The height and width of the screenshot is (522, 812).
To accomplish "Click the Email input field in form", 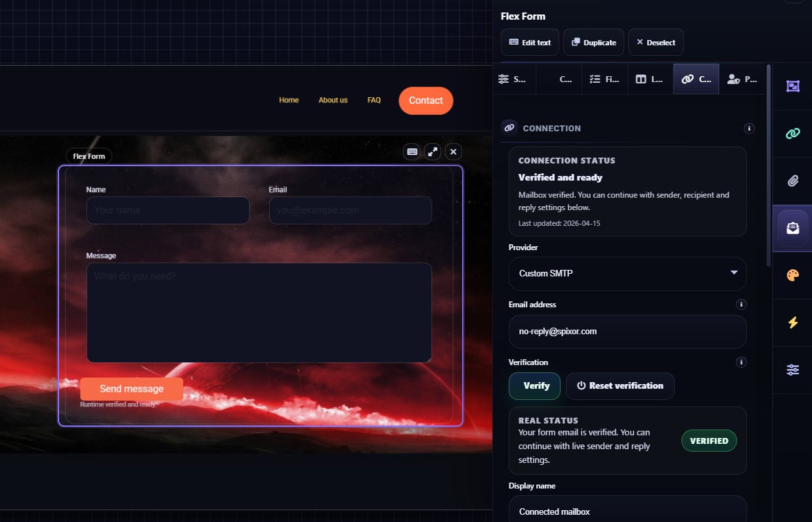I will 351,210.
